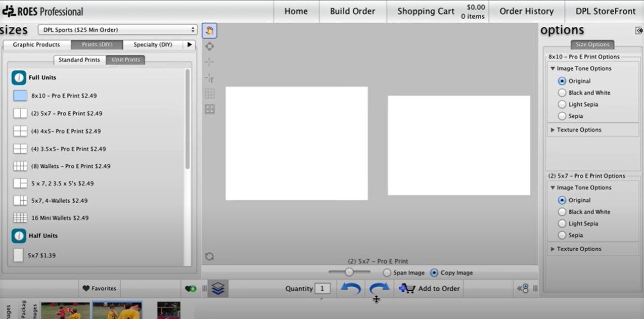Click the Favorites button

(x=99, y=288)
